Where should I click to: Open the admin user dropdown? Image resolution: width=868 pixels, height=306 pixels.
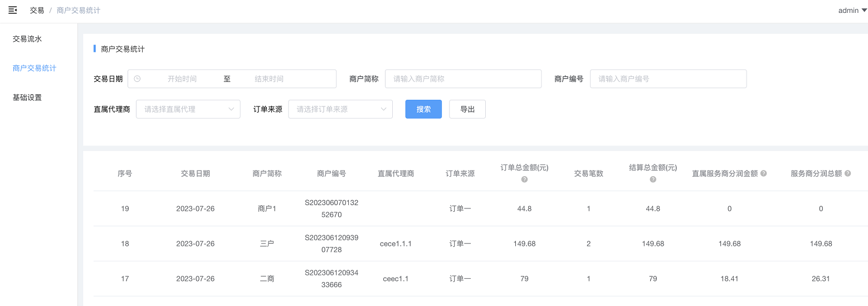[852, 11]
